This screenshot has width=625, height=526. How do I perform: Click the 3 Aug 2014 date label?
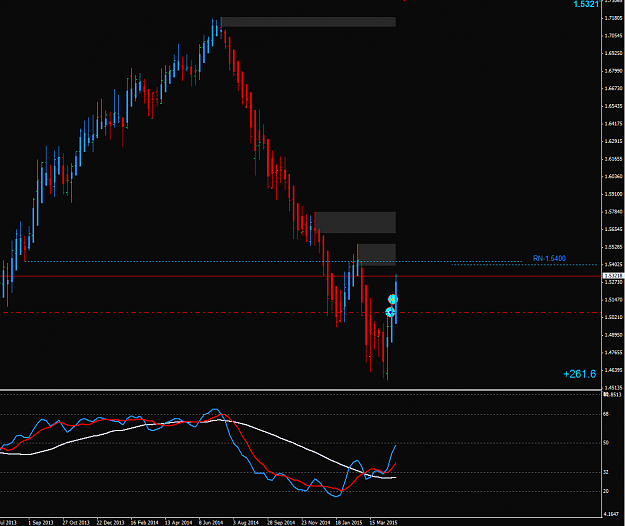click(246, 522)
